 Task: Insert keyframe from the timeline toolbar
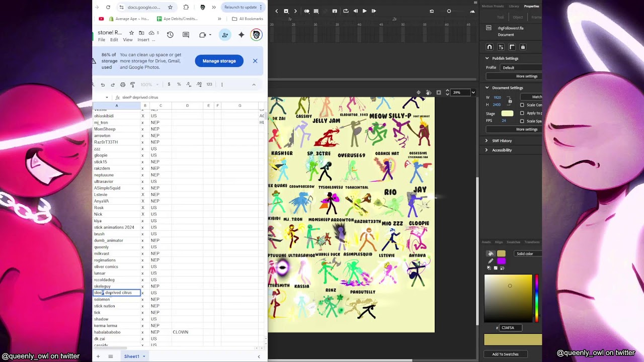point(286,11)
